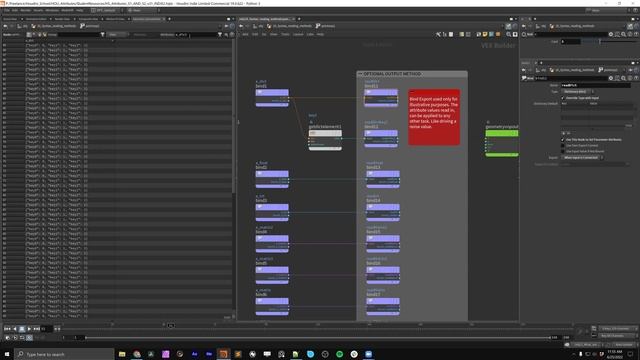Click the red sticky note about Bind Export
This screenshot has height=360, width=640.
point(434,117)
